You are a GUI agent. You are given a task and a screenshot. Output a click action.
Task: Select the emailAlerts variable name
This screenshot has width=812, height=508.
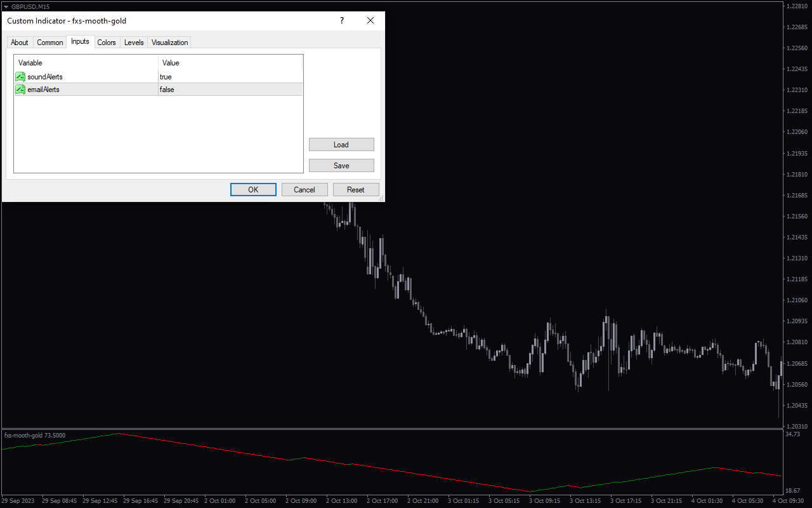(43, 90)
